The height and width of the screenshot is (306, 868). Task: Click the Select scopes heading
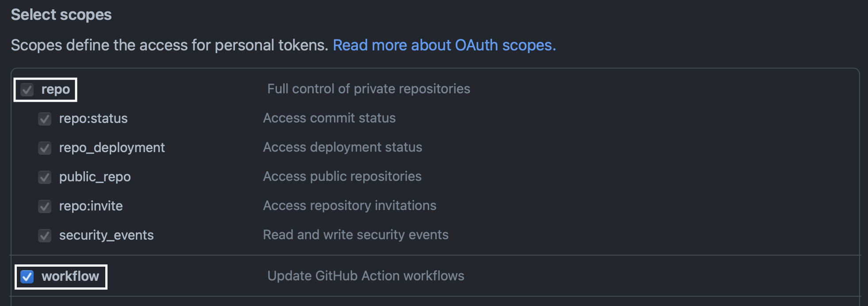pyautogui.click(x=61, y=15)
